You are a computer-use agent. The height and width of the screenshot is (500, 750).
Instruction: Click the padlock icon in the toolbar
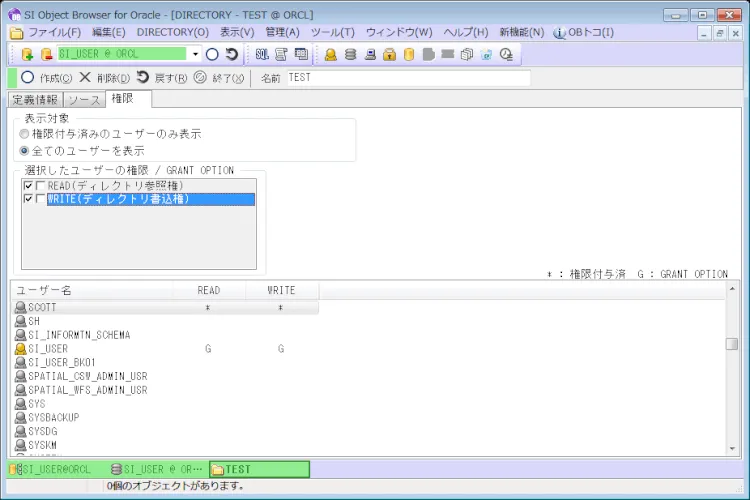389,54
